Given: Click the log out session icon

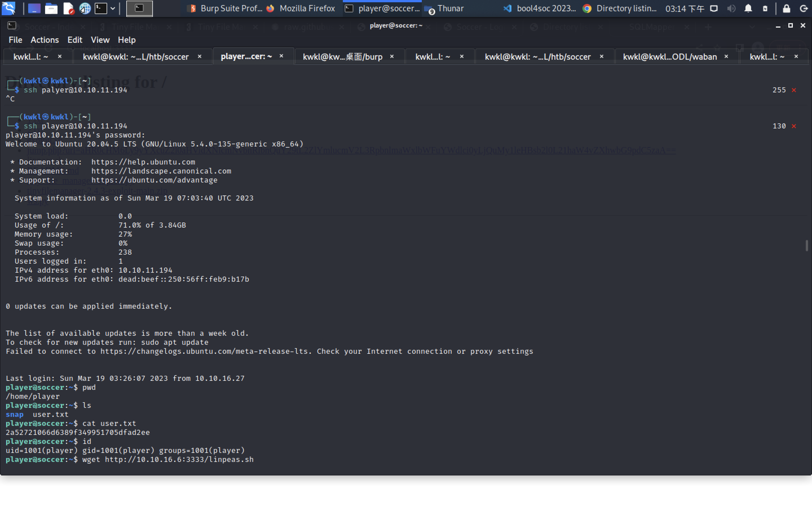Looking at the screenshot, I should 803,8.
